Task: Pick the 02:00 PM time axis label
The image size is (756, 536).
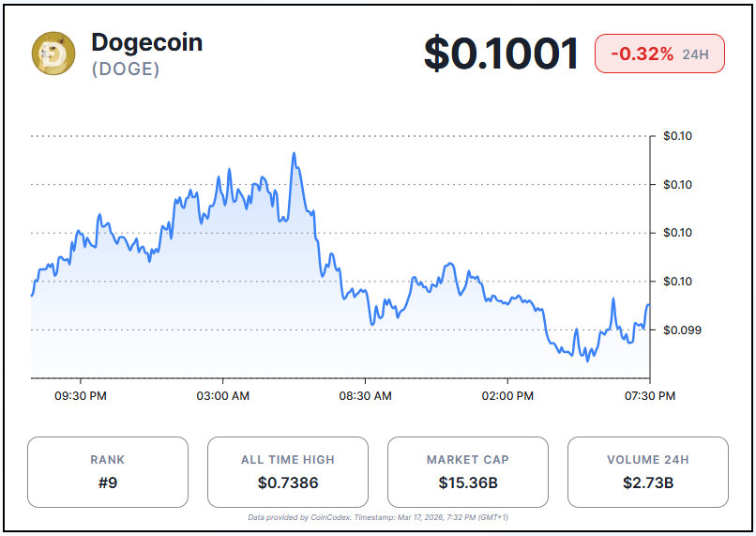Action: point(508,396)
